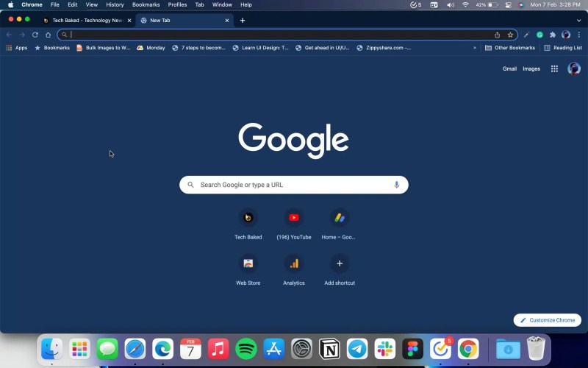This screenshot has width=588, height=368.
Task: Bookmark this tab with the star icon
Action: pos(510,35)
